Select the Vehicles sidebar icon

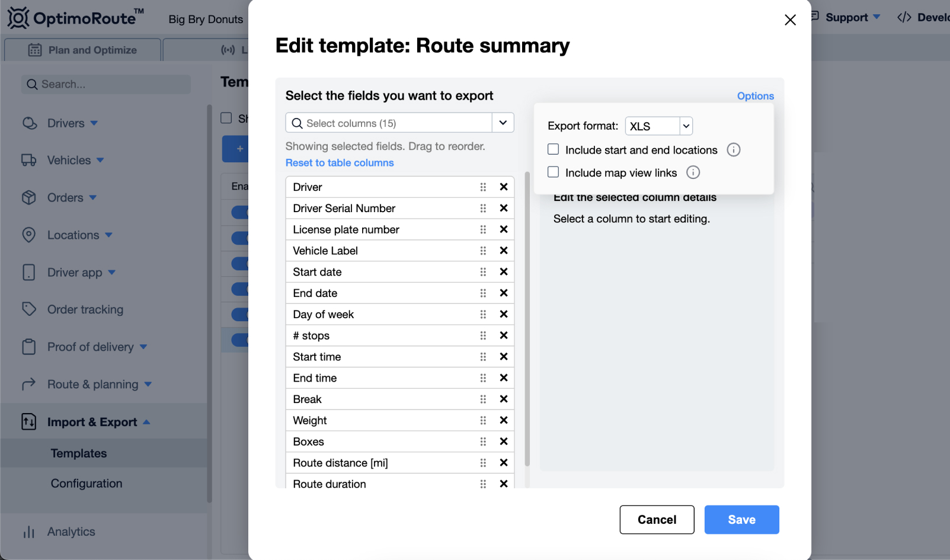30,160
